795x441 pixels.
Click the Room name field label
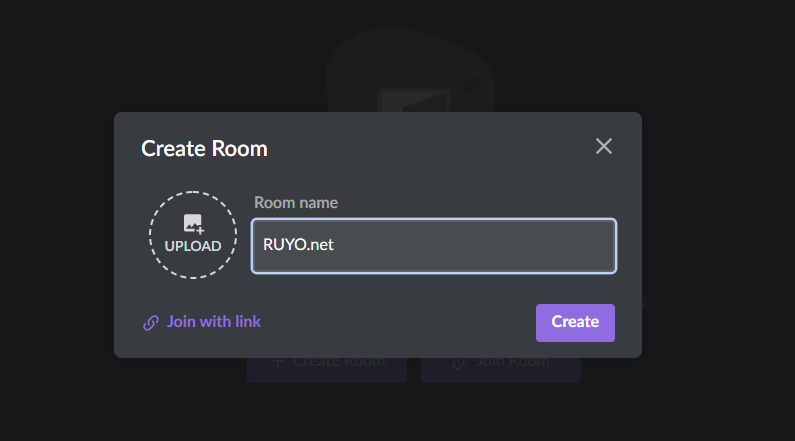tap(296, 203)
